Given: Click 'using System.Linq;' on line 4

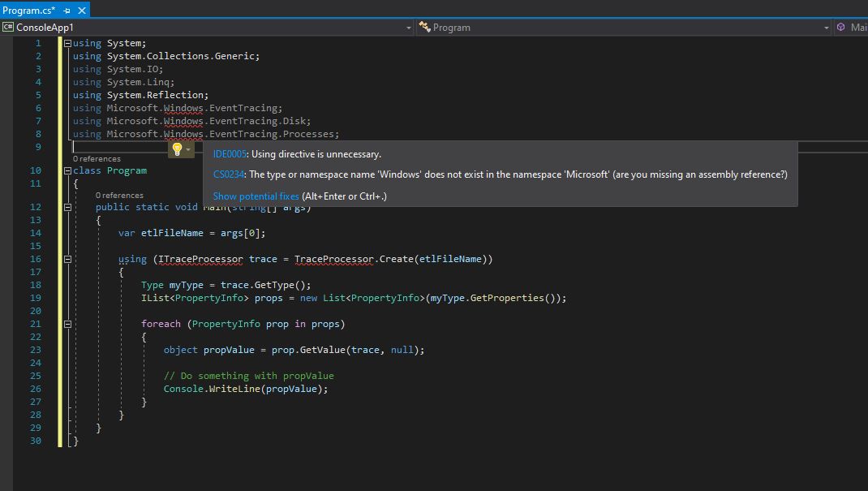Looking at the screenshot, I should pyautogui.click(x=123, y=82).
